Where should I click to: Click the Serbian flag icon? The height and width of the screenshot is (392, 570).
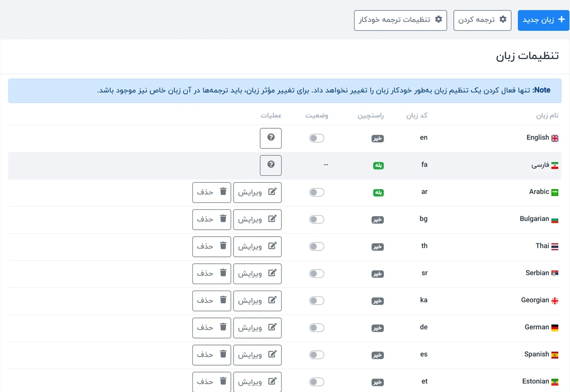click(555, 274)
